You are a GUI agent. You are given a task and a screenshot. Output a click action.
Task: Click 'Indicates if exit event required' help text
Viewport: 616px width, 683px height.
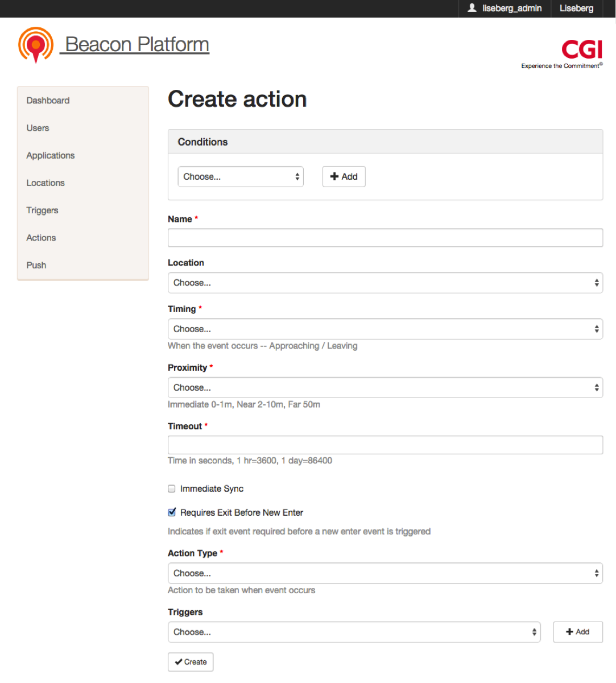tap(299, 531)
